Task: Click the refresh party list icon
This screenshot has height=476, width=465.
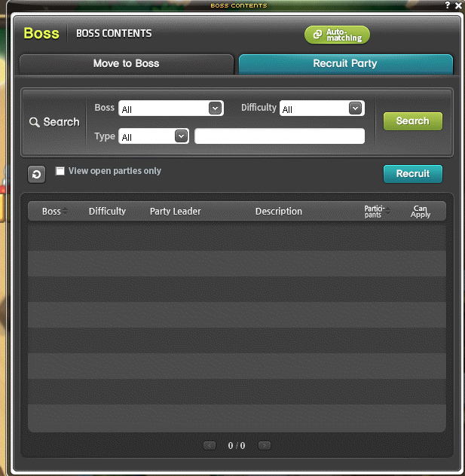Action: click(36, 175)
